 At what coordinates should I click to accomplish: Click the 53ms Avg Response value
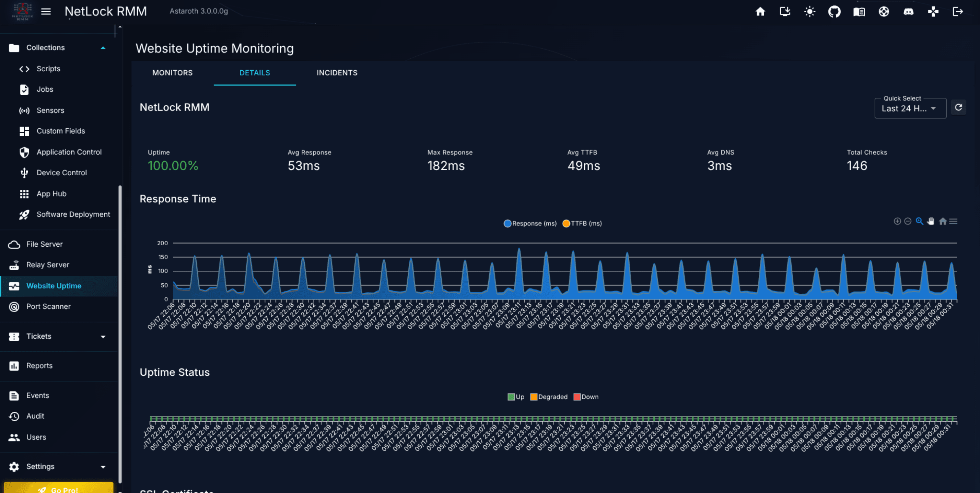304,166
